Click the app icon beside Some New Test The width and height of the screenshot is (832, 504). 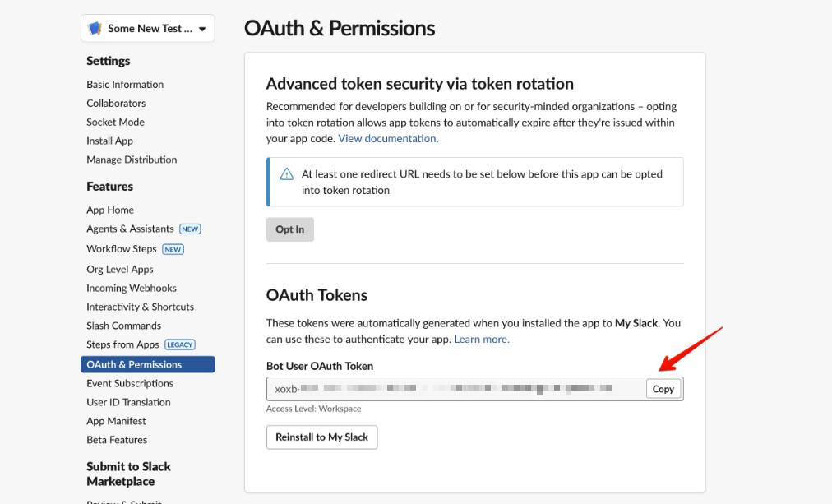click(x=95, y=29)
